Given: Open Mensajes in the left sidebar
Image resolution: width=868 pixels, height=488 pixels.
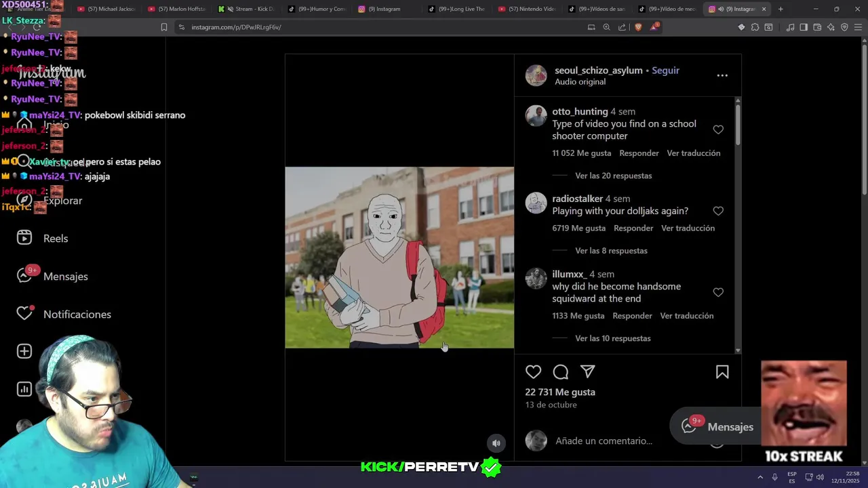Looking at the screenshot, I should tap(52, 277).
